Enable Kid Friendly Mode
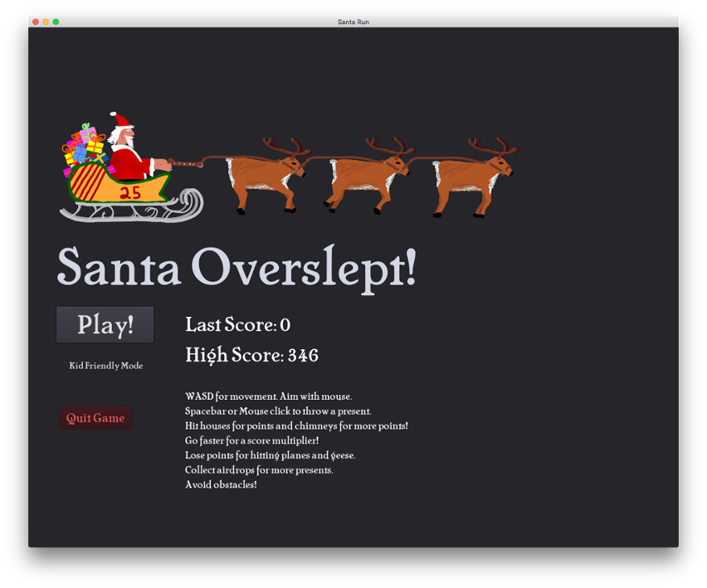Image resolution: width=707 pixels, height=588 pixels. tap(63, 365)
